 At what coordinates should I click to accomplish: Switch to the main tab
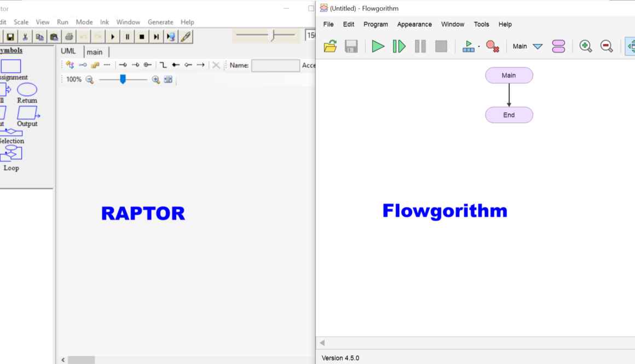pyautogui.click(x=94, y=52)
